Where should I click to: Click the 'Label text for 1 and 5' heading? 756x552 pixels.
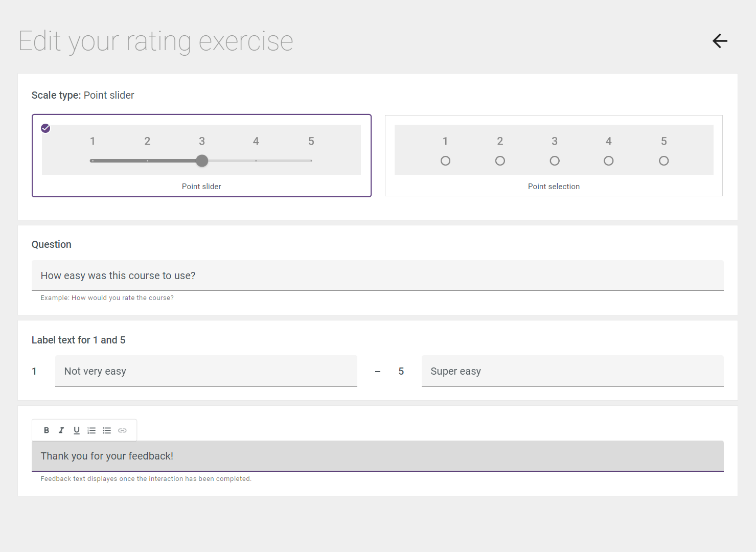[79, 340]
